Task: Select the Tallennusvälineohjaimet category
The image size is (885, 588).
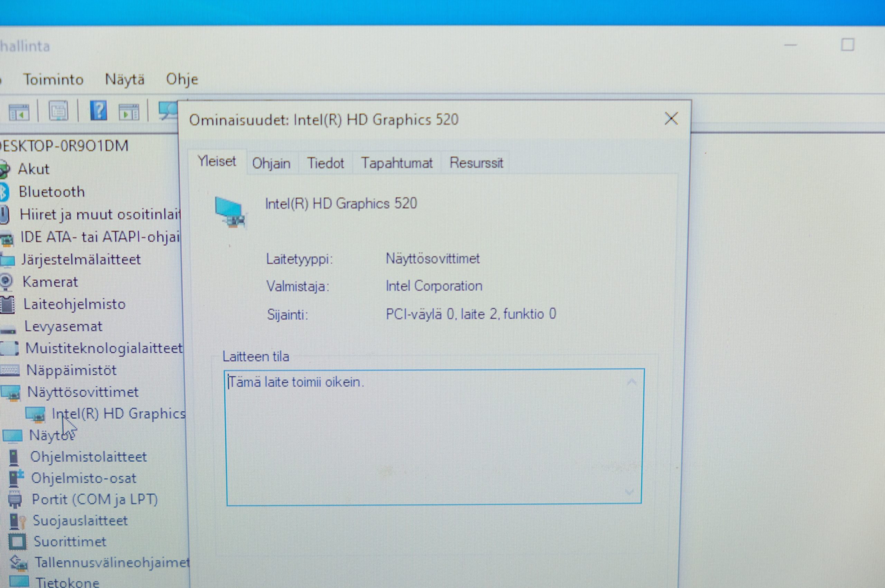Action: point(112,562)
